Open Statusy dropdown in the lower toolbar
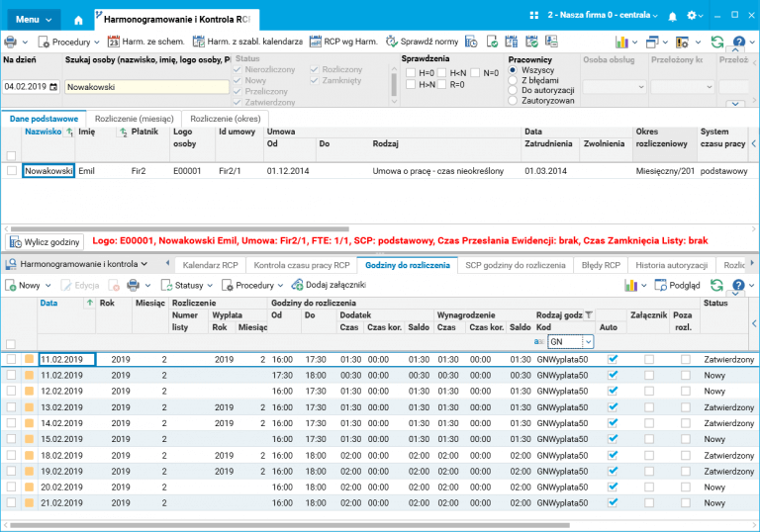This screenshot has height=532, width=760. pos(188,285)
